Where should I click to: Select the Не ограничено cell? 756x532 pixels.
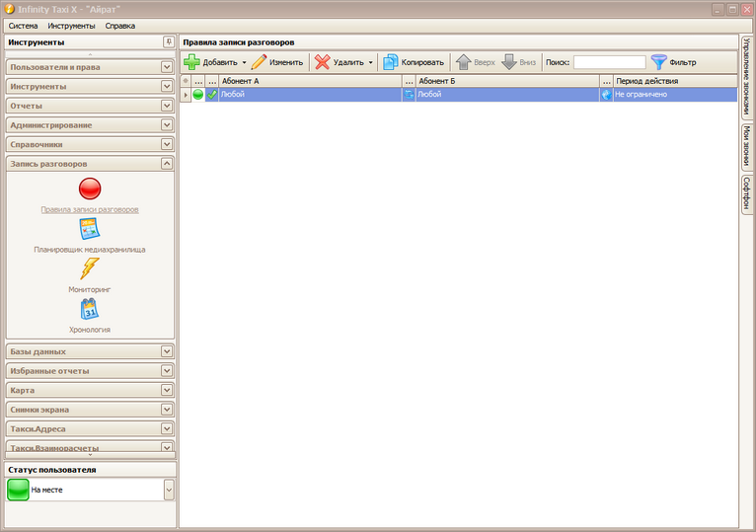click(675, 95)
